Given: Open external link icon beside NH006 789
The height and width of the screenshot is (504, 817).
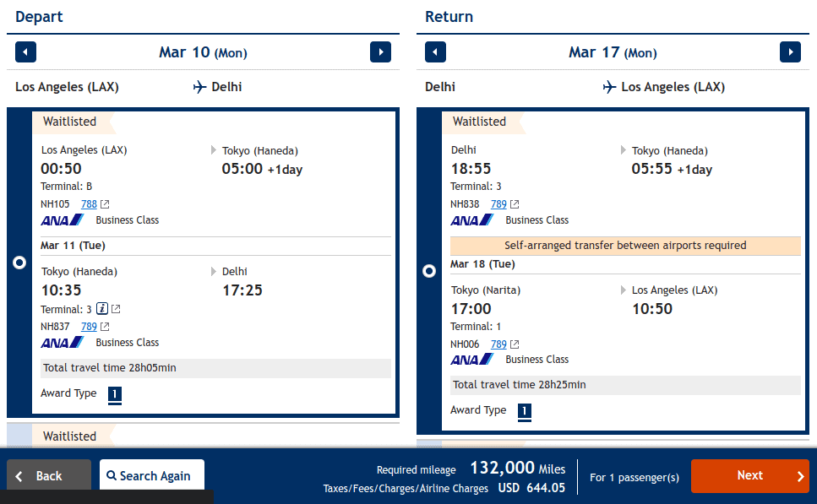Looking at the screenshot, I should click(x=515, y=344).
